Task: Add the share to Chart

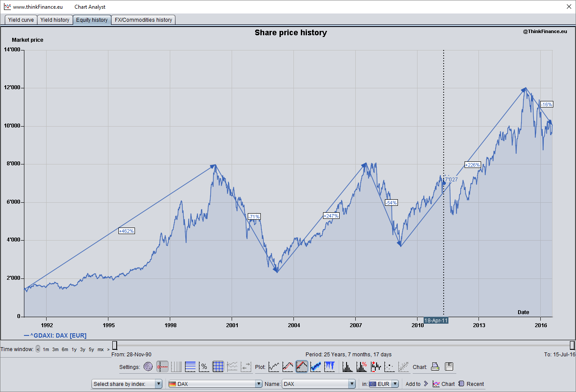Action: [444, 384]
